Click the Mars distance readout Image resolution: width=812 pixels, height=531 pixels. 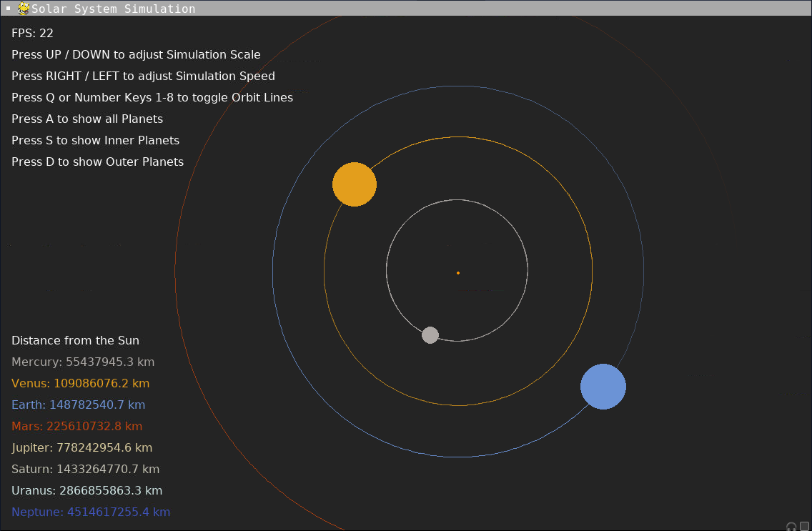click(76, 427)
